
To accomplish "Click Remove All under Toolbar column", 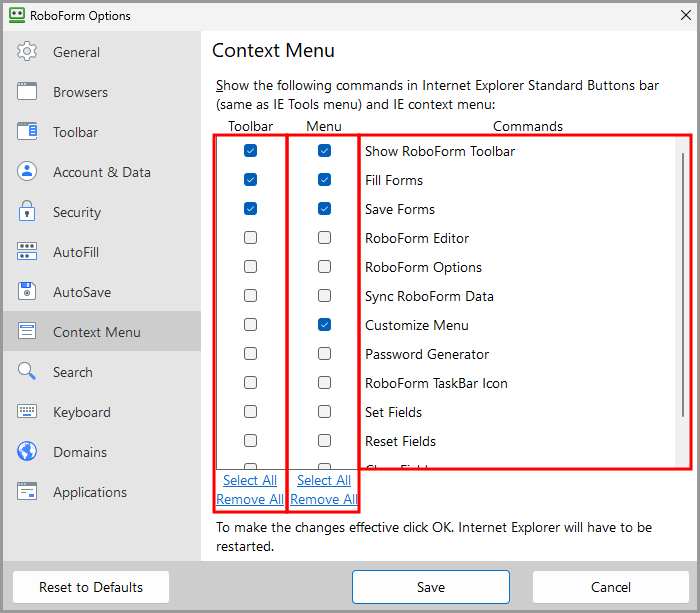I will click(250, 499).
